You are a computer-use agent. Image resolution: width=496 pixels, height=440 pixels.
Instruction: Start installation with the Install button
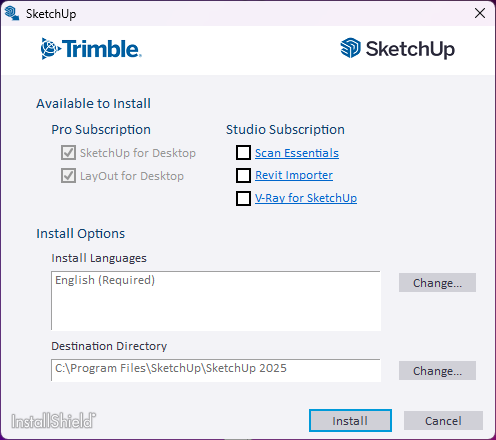(350, 421)
